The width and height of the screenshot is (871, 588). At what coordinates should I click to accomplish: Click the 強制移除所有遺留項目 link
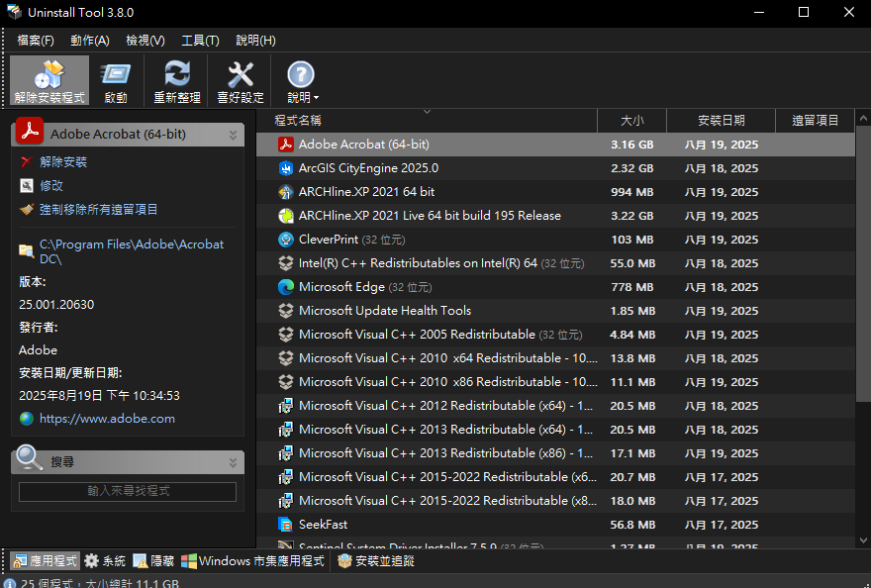coord(98,210)
